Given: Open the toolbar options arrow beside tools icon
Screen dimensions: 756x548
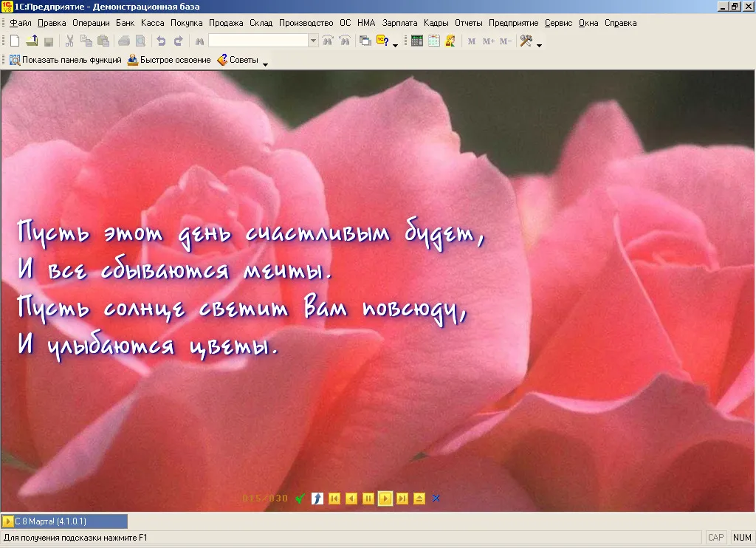Looking at the screenshot, I should pos(539,45).
